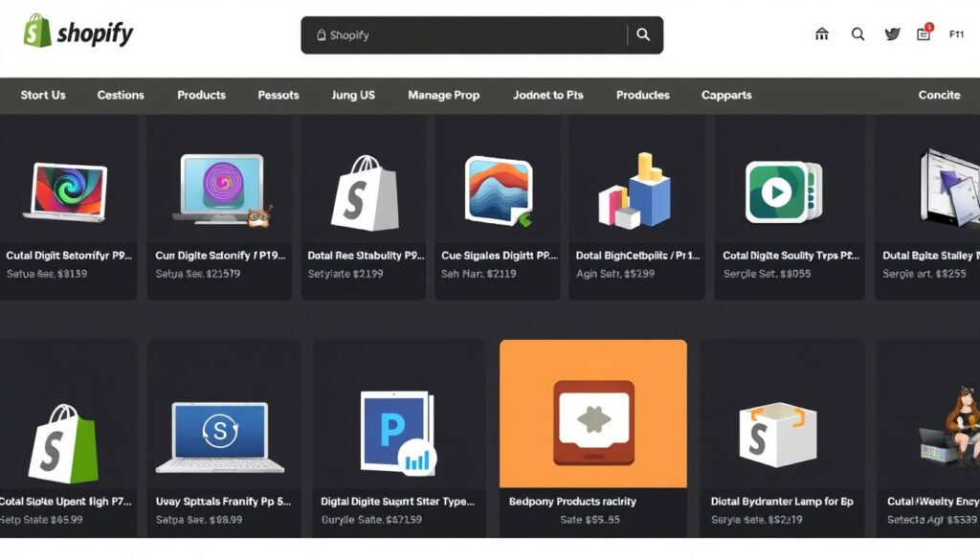Viewport: 980px width, 560px height.
Task: Open the notifications icon with red badge
Action: 924,34
